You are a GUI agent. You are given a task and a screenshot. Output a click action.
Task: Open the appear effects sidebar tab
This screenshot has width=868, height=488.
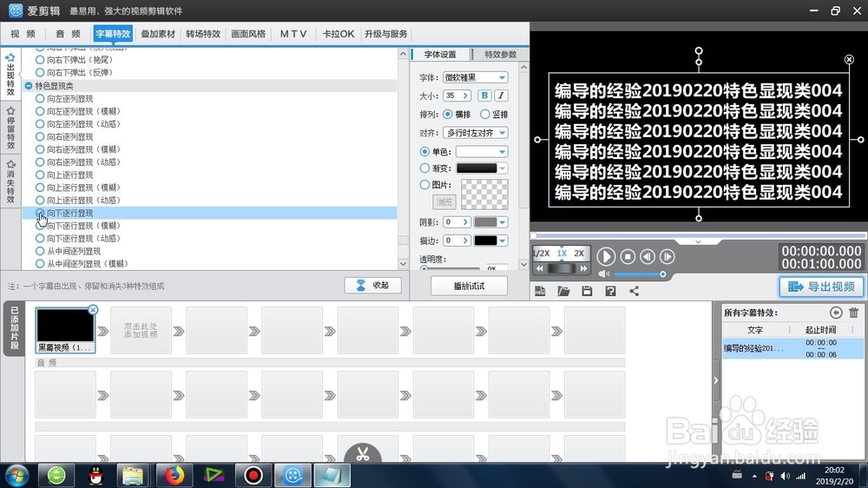click(10, 75)
